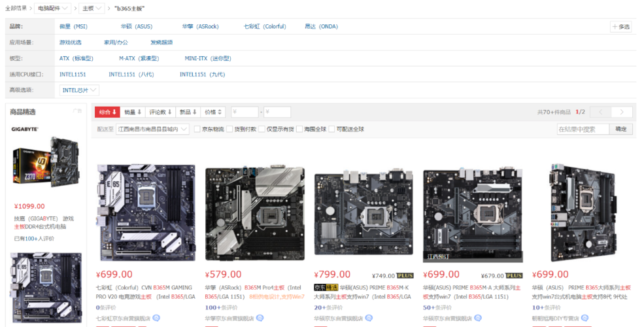Filter by M-ATX (紧凑型) board type

tap(139, 58)
